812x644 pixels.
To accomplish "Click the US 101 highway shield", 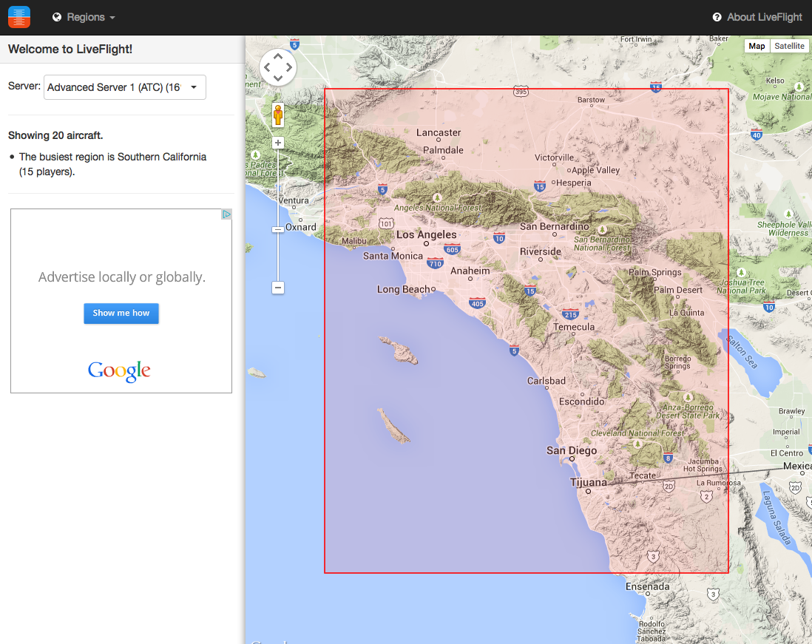I will tap(386, 223).
